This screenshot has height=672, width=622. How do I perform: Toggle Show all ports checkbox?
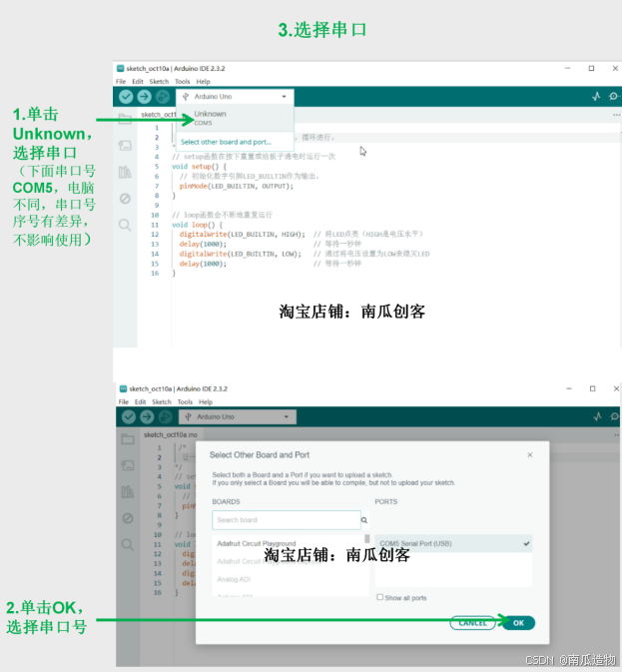pos(380,597)
